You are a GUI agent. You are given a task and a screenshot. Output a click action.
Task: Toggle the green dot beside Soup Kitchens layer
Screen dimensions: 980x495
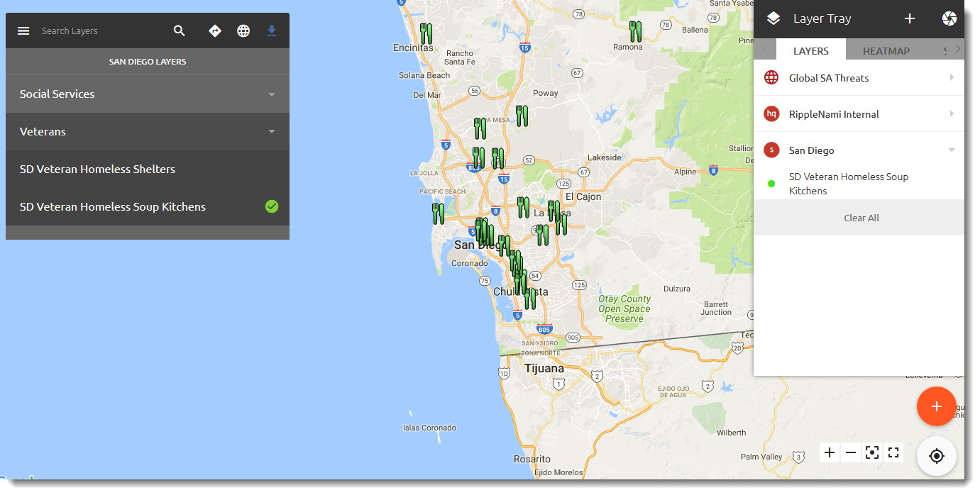click(x=771, y=183)
